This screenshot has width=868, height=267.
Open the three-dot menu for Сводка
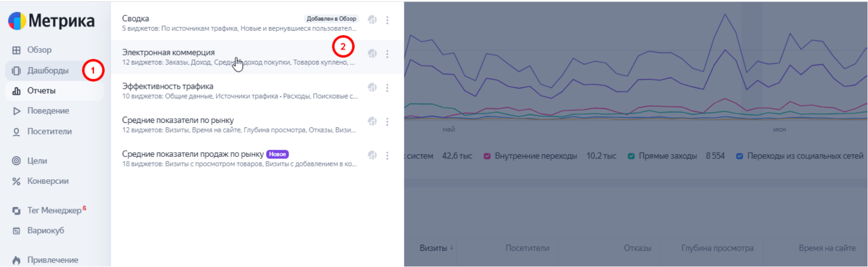(x=387, y=20)
